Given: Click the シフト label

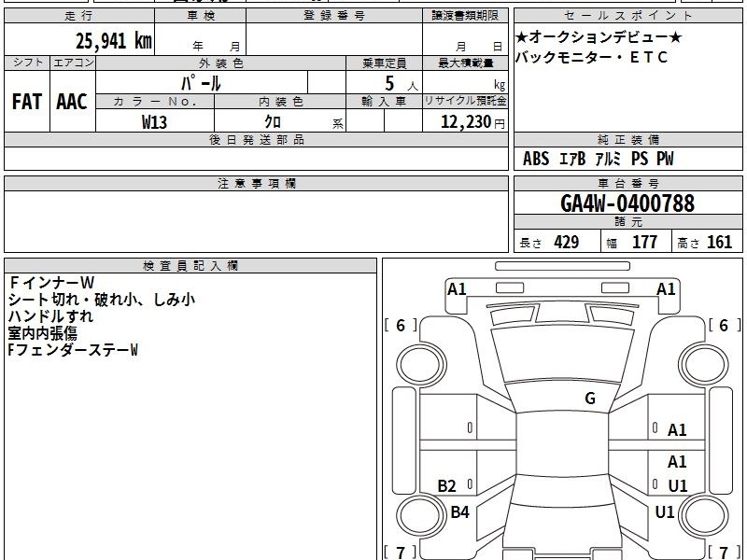Looking at the screenshot, I should tap(27, 63).
